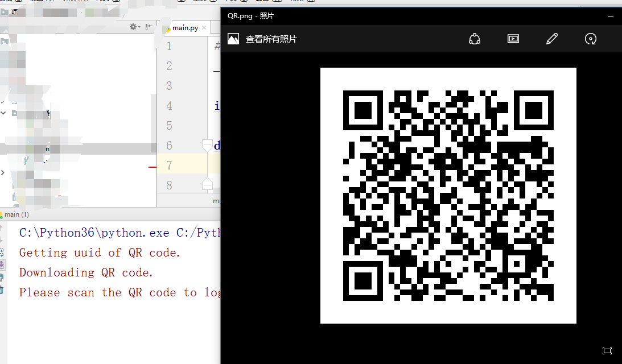Collapse the expanded project tree folder

(3, 113)
